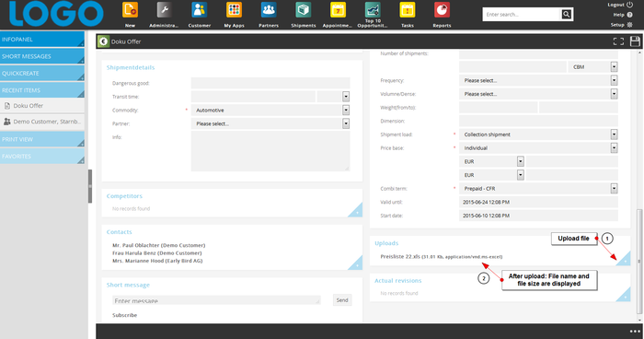
Task: Click the Dangerous good input field
Action: pos(270,83)
